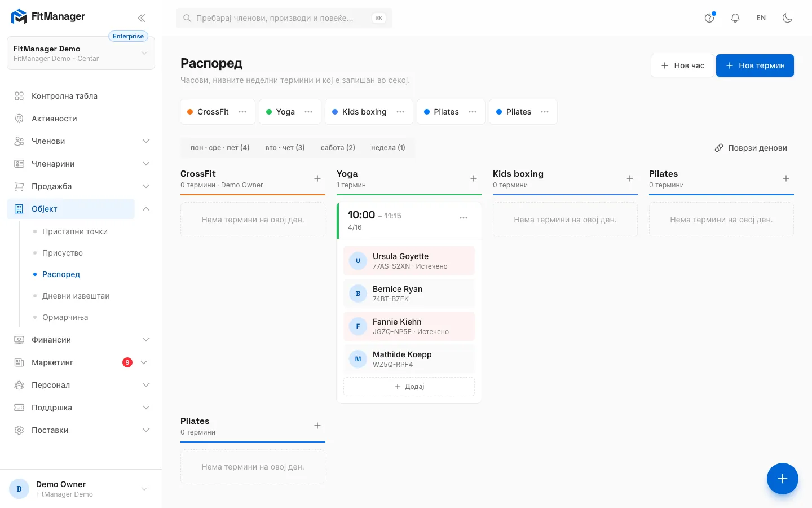Screen dimensions: 812x508
Task: Expand the Продажба menu section
Action: (81, 186)
